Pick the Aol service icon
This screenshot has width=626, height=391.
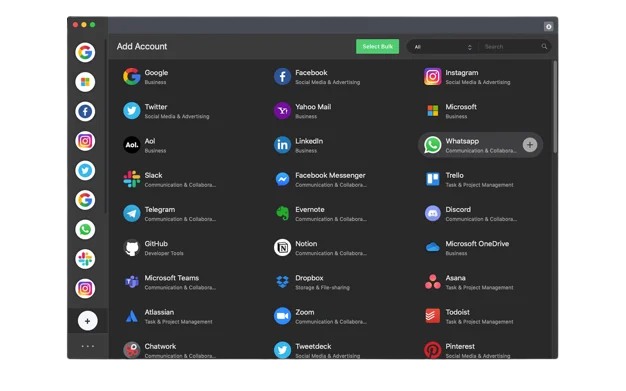pos(132,145)
